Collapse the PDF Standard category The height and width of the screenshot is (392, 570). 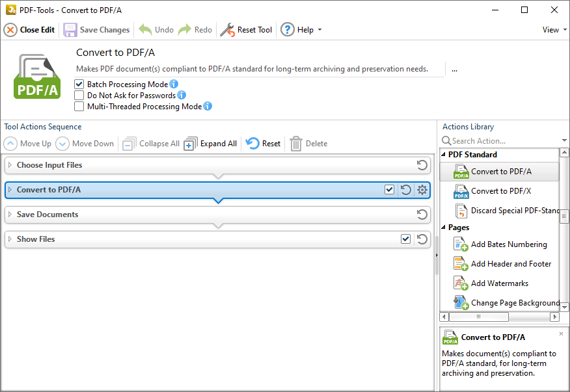[443, 155]
